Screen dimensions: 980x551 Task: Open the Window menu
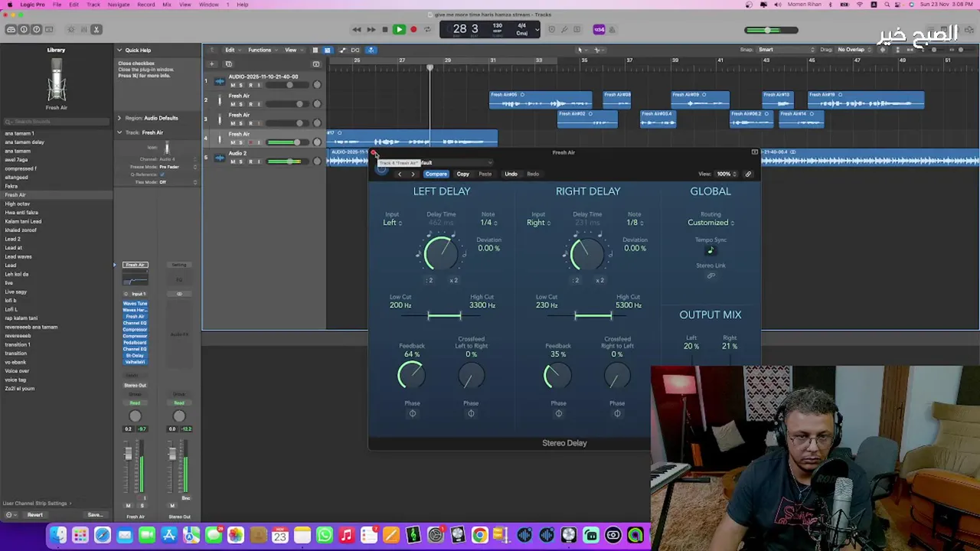(209, 5)
